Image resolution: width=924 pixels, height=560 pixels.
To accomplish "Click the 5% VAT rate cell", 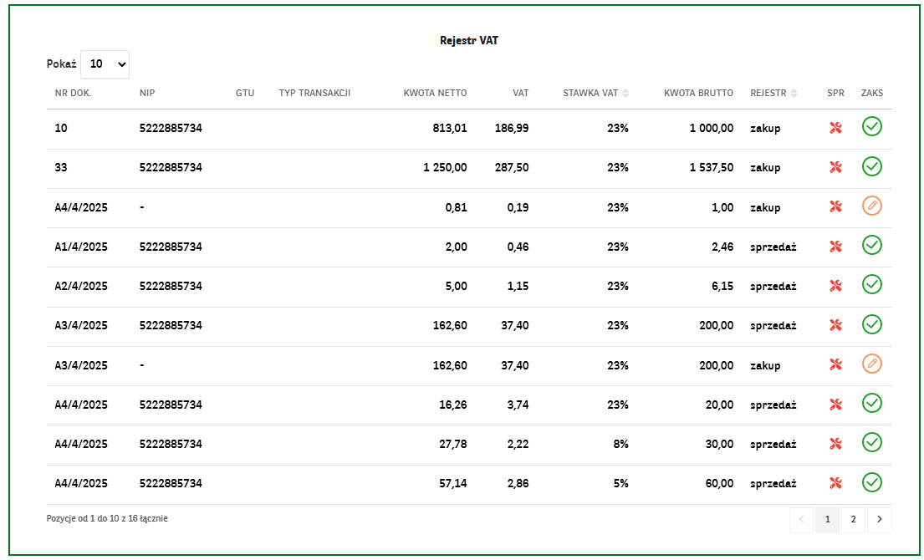I will pyautogui.click(x=620, y=483).
